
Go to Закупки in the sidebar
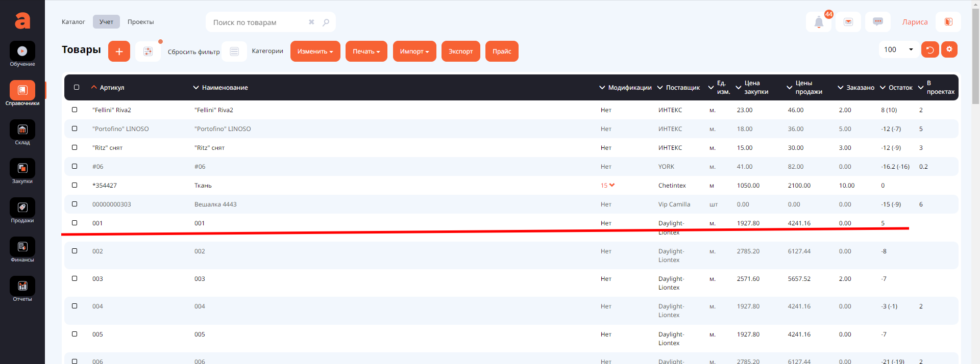pos(22,169)
